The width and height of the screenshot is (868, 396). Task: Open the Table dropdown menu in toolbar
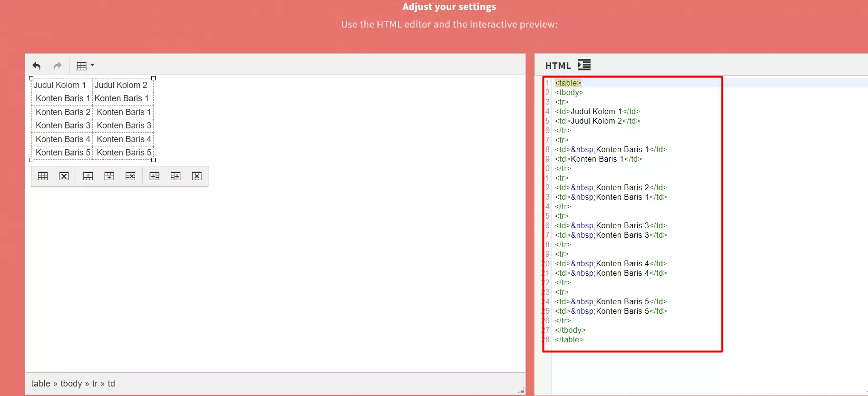(x=86, y=66)
